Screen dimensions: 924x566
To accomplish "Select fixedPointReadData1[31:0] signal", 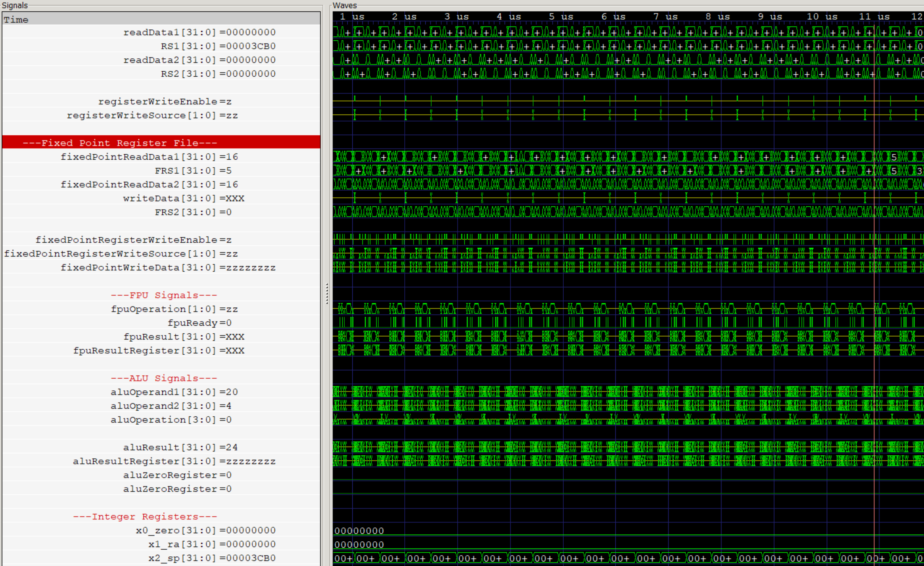I will [x=161, y=157].
